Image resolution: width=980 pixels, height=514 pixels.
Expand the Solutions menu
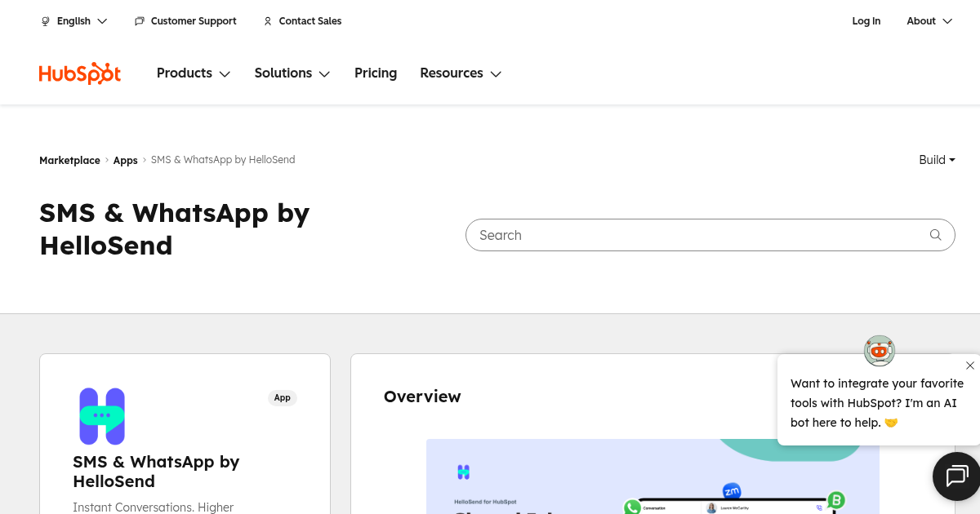coord(292,73)
